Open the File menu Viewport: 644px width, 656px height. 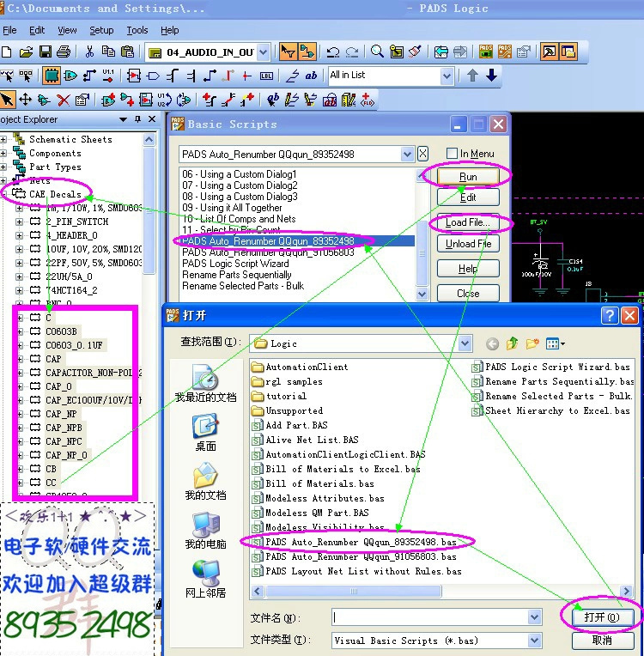click(x=9, y=30)
